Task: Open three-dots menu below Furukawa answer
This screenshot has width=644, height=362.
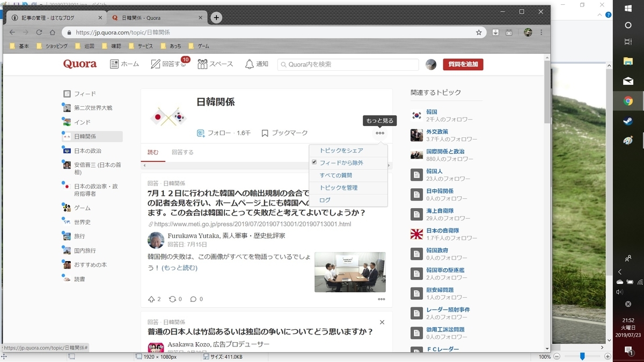Action: point(382,299)
